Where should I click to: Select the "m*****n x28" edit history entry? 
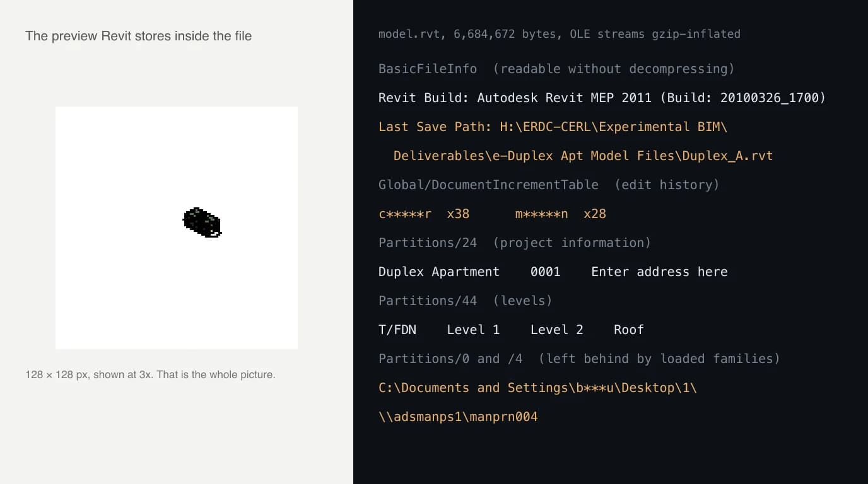(x=560, y=214)
